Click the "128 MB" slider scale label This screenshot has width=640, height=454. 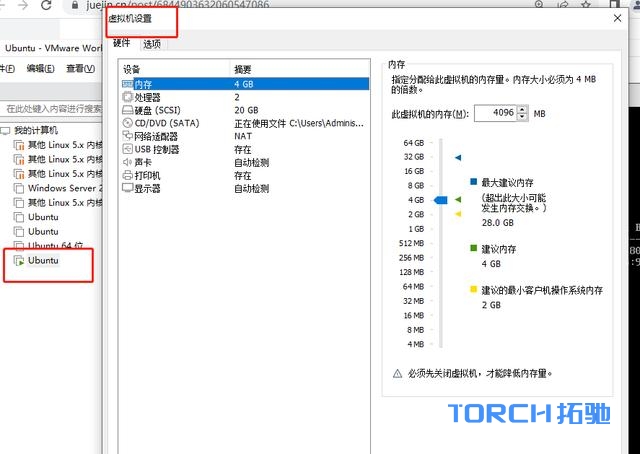click(x=411, y=272)
